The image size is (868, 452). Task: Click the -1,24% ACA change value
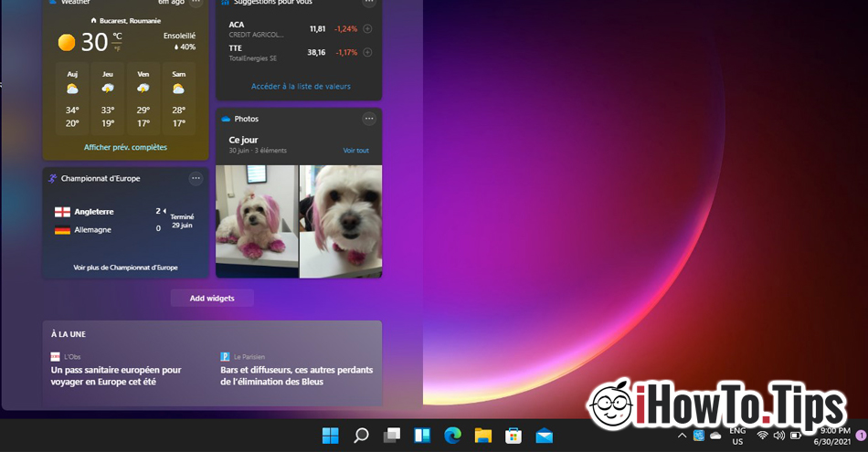click(x=346, y=29)
